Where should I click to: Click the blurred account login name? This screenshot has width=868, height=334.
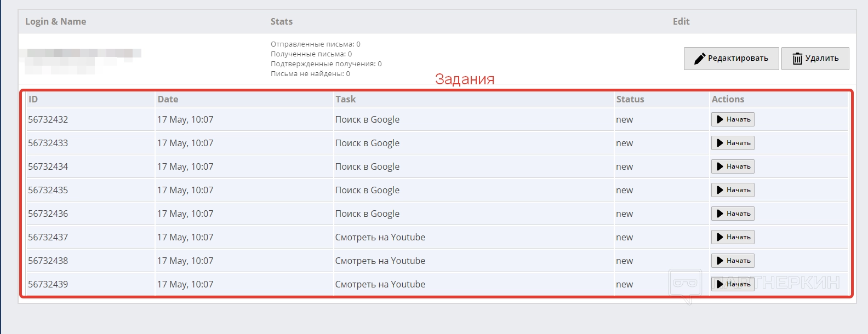[x=82, y=53]
